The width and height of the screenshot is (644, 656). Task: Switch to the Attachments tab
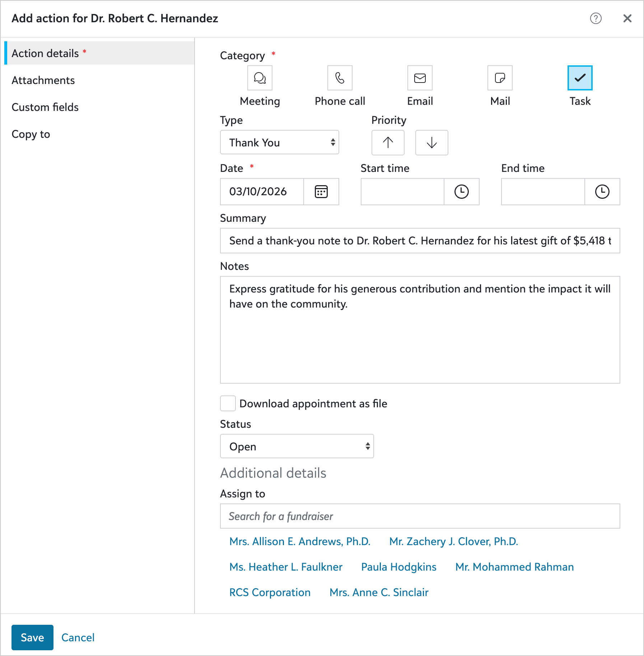(43, 80)
